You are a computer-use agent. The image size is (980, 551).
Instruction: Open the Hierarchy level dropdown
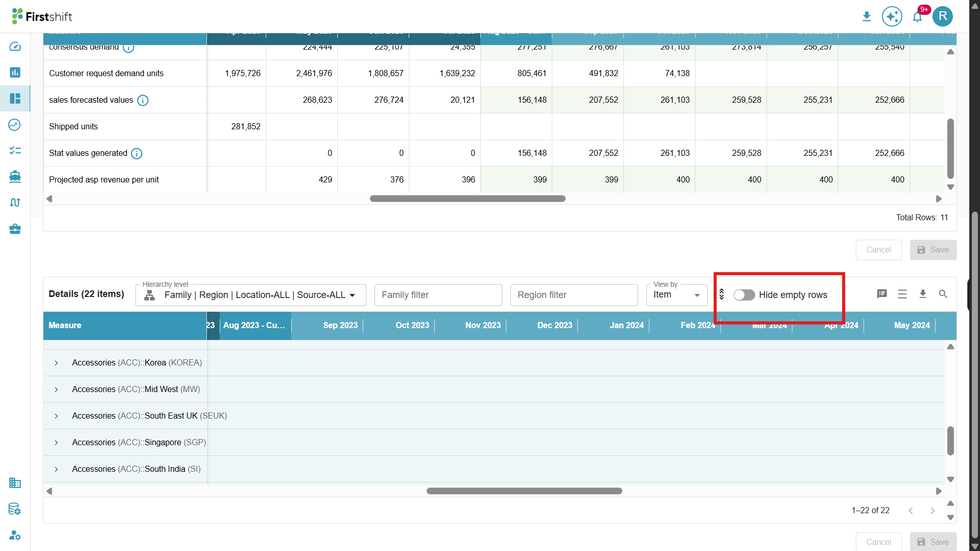(x=251, y=295)
